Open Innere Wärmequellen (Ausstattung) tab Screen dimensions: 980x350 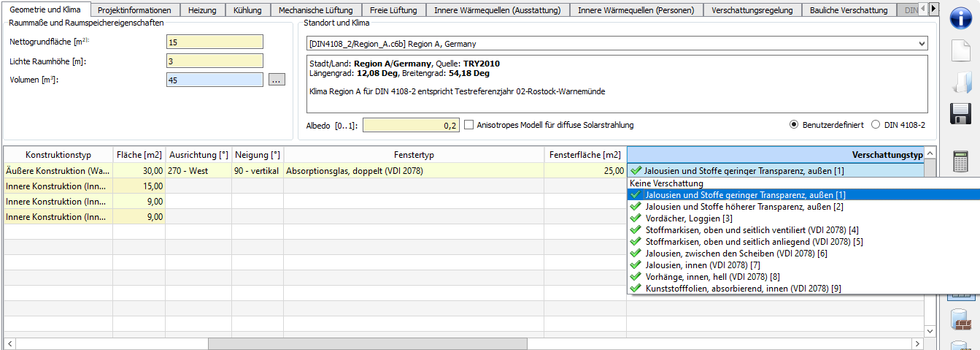click(497, 10)
